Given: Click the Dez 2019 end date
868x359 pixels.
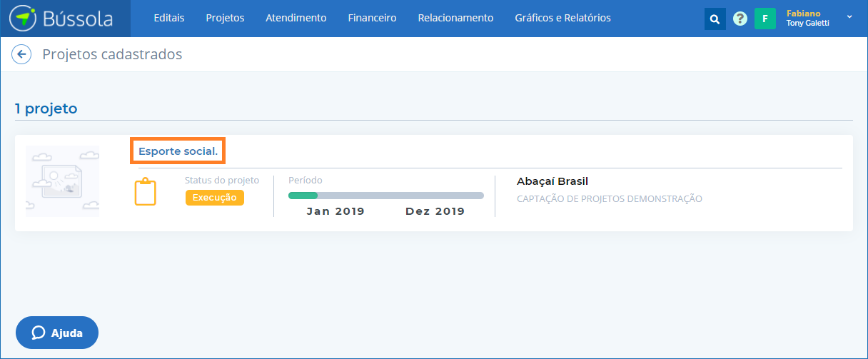Looking at the screenshot, I should (435, 211).
